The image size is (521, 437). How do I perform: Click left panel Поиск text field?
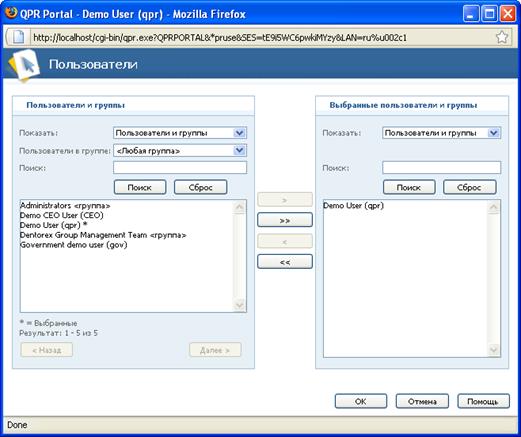point(180,168)
